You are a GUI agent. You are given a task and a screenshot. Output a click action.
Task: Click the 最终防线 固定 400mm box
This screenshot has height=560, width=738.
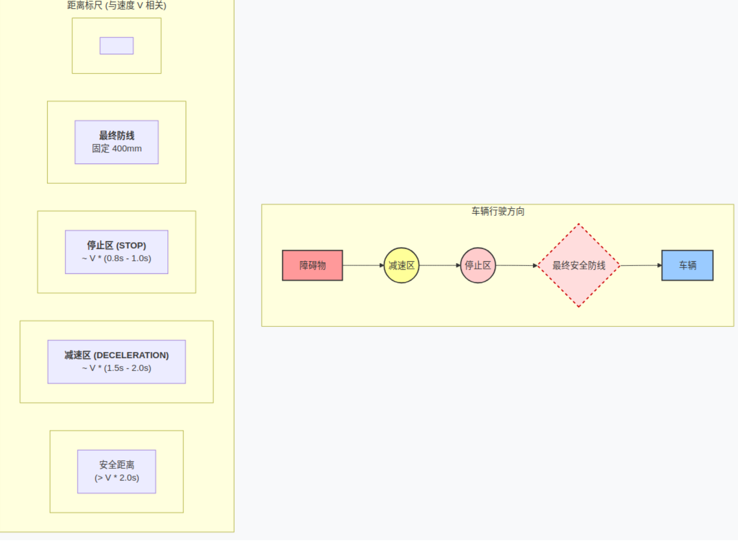[116, 142]
